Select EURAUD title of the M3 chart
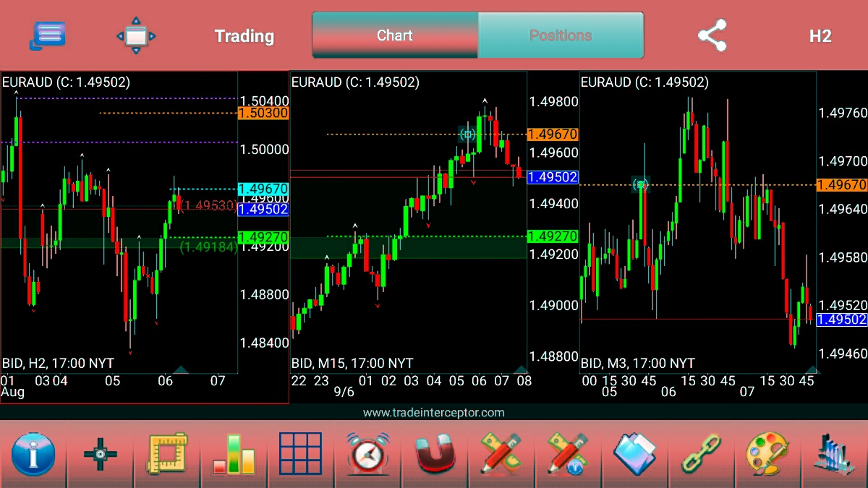Viewport: 868px width, 488px height. (644, 82)
